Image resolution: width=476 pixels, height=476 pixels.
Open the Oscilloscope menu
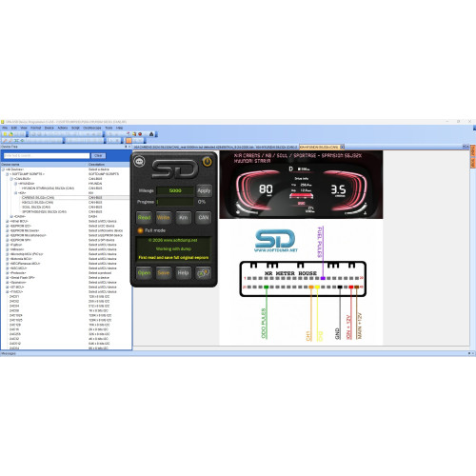coord(92,128)
